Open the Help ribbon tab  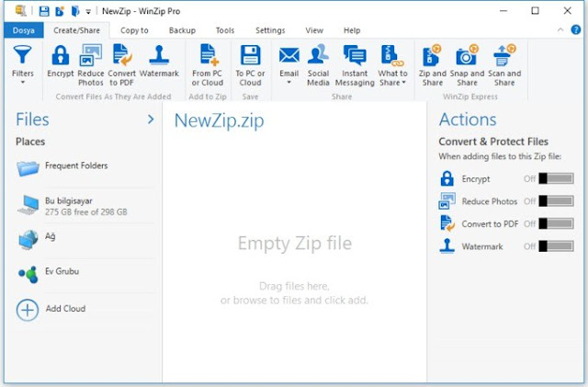pos(352,30)
